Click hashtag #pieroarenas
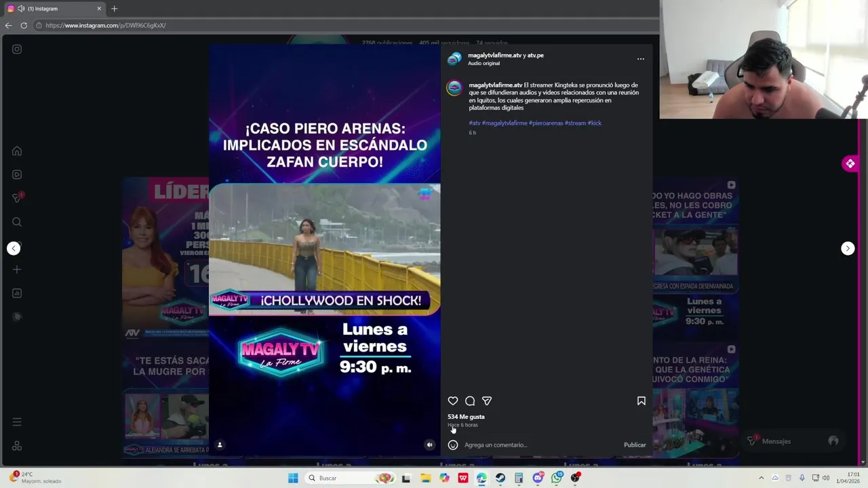 [546, 123]
